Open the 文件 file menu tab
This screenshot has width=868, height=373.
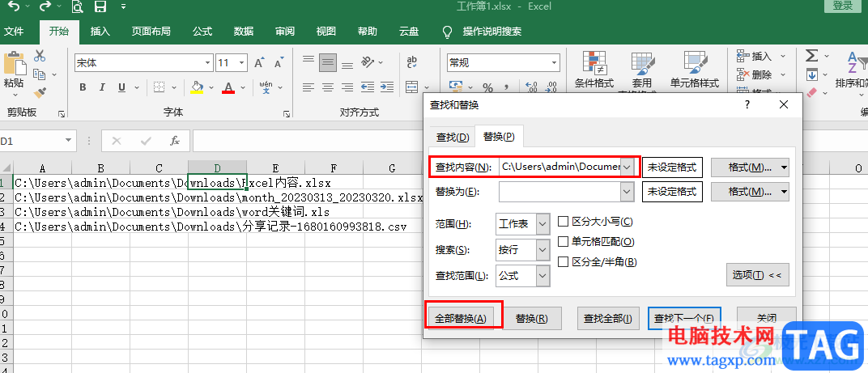coord(14,32)
